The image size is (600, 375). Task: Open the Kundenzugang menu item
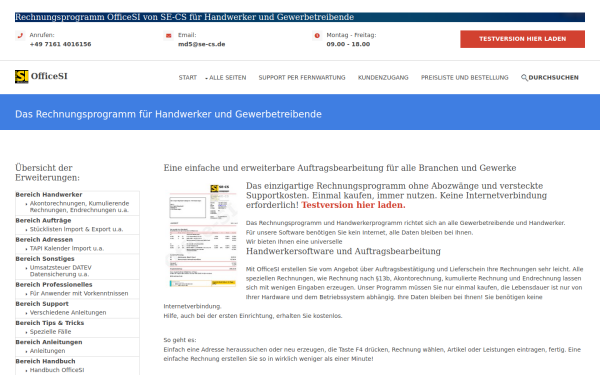click(383, 78)
